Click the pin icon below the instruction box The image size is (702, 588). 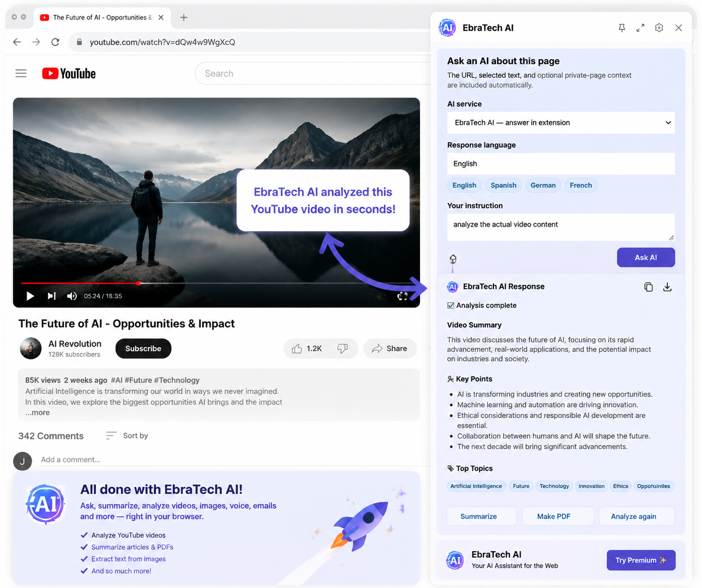coord(453,259)
